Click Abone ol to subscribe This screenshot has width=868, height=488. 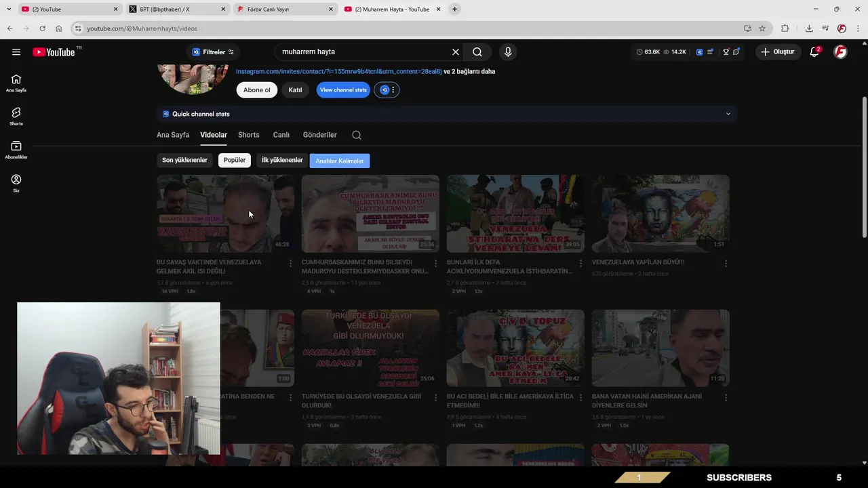(257, 90)
